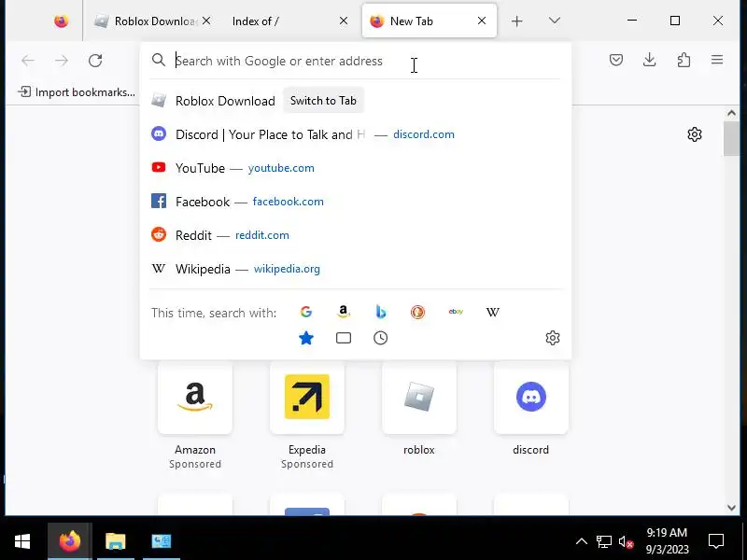Personalize New Tab gear icon
747x560 pixels.
[x=695, y=134]
